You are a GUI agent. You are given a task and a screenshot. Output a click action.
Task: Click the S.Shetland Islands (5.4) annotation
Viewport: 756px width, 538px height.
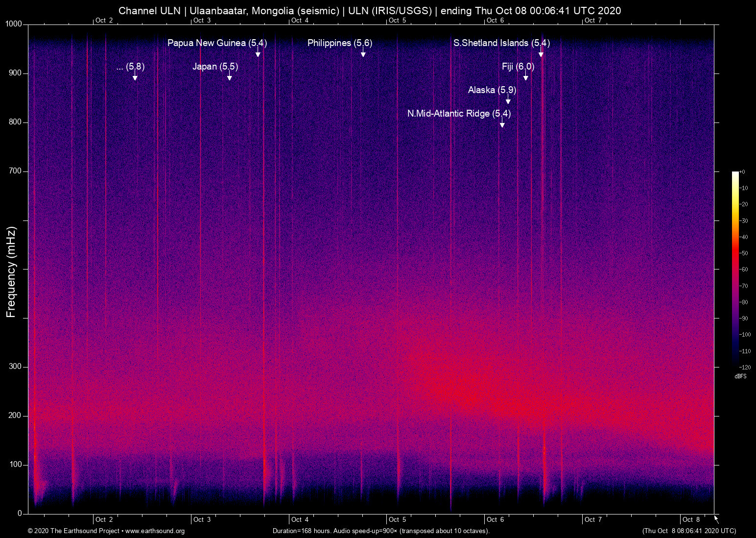point(501,43)
